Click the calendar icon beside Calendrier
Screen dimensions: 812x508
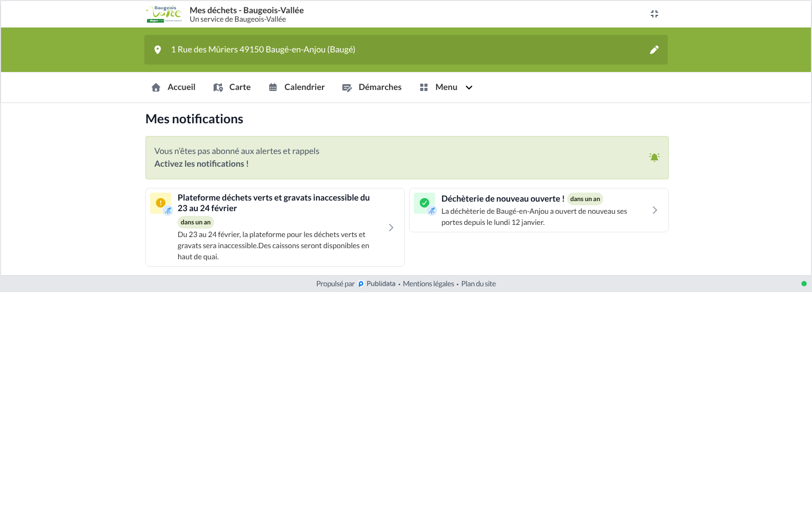point(273,87)
